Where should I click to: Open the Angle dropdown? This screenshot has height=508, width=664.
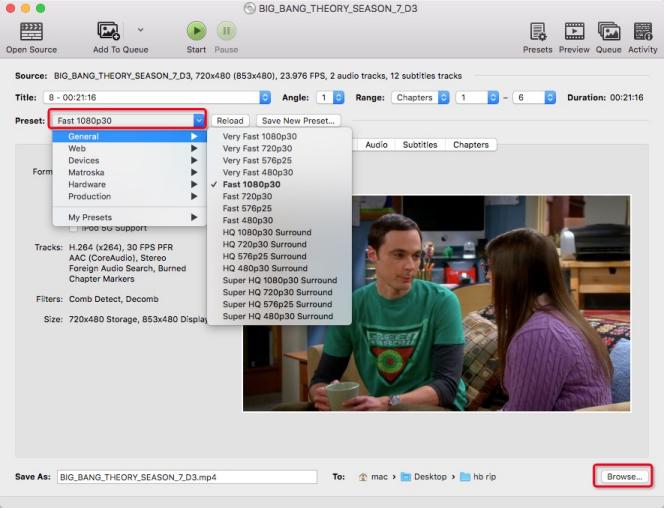coord(338,98)
